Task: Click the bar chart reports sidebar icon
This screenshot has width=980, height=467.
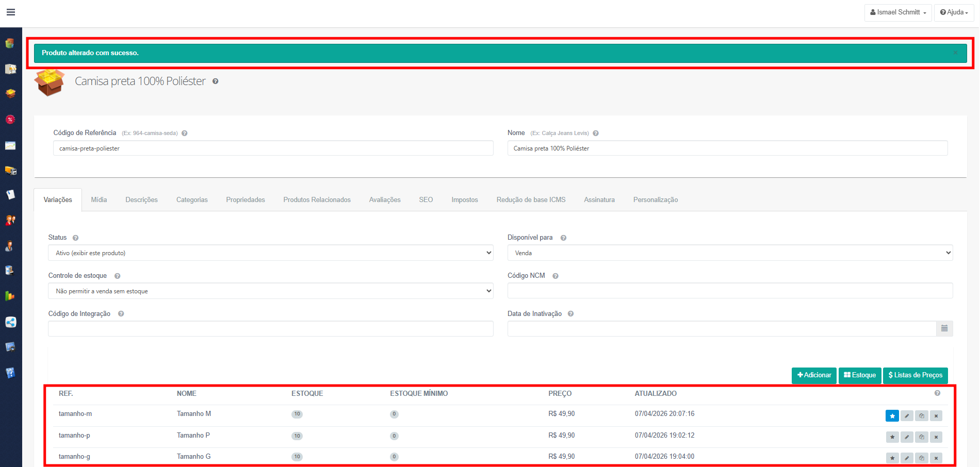Action: [x=10, y=296]
